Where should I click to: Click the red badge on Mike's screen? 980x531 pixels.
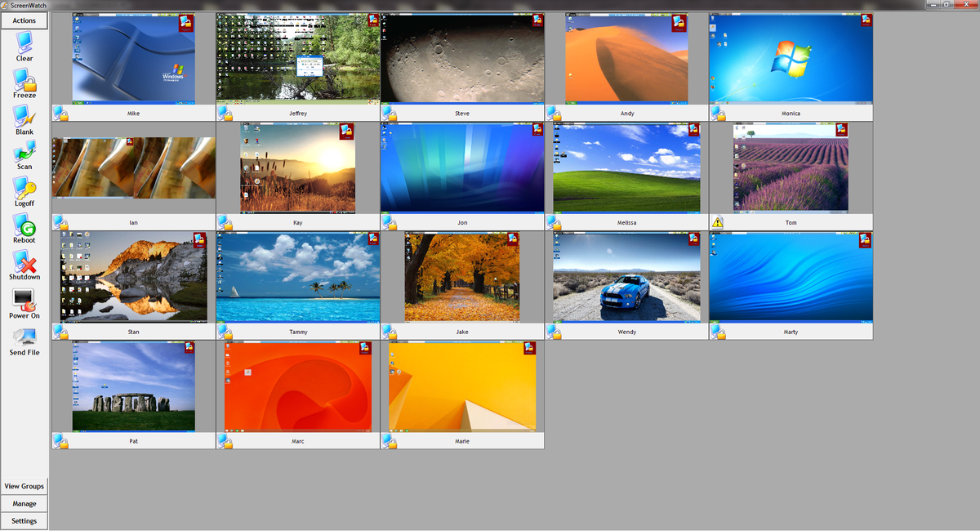click(187, 22)
